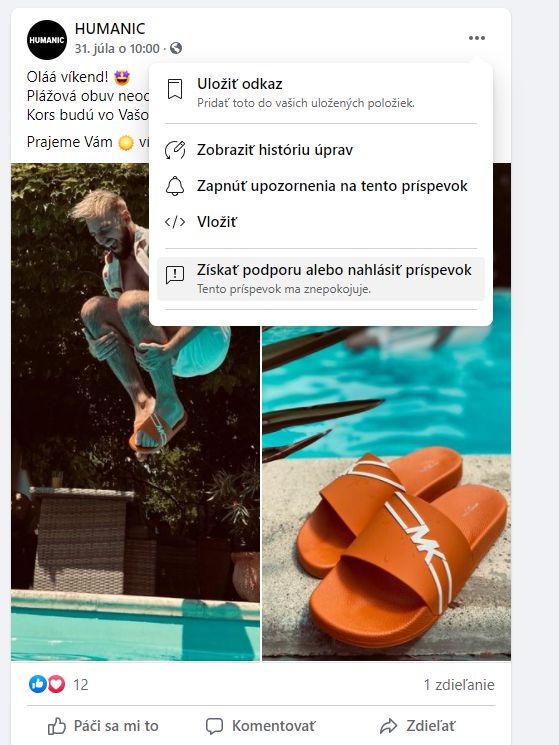The width and height of the screenshot is (559, 745).
Task: Choose the Vložiť option
Action: [321, 222]
